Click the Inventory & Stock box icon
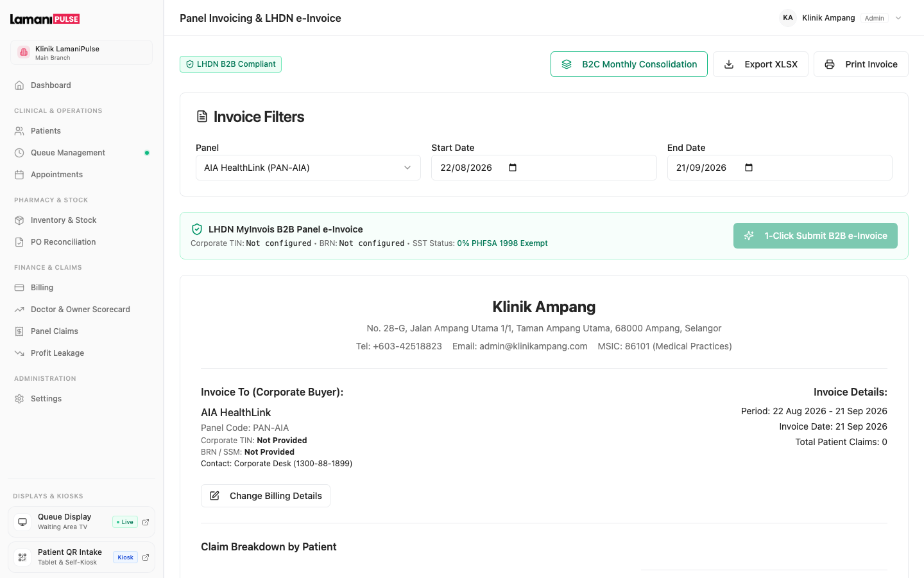The image size is (924, 578). 19,220
